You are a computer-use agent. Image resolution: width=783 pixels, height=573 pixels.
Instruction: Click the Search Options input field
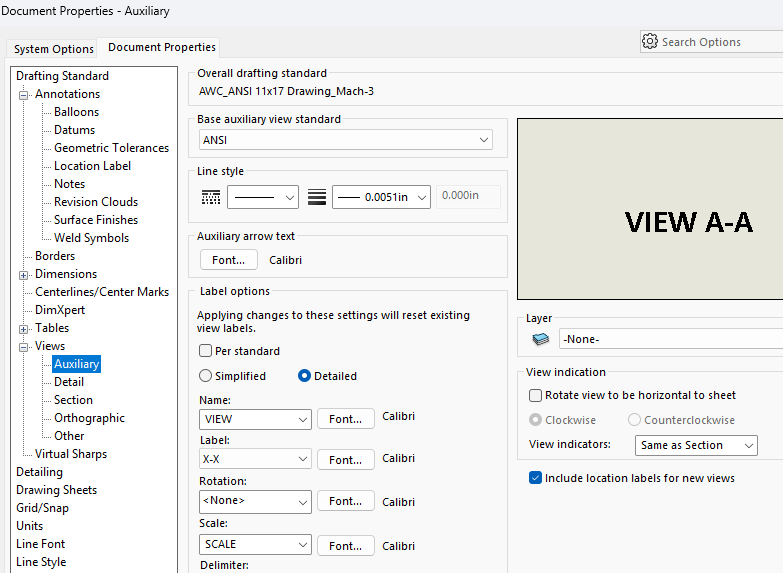720,42
